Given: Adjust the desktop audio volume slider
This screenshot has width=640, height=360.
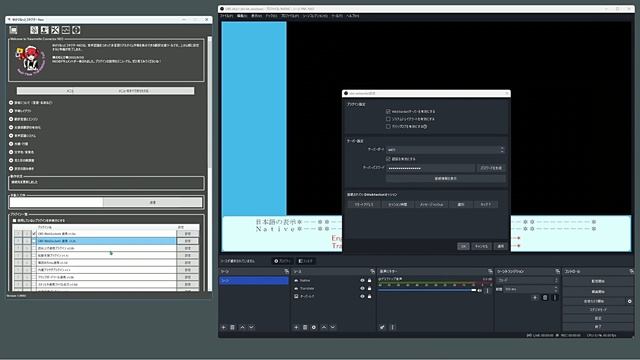Looking at the screenshot, I should point(427,290).
